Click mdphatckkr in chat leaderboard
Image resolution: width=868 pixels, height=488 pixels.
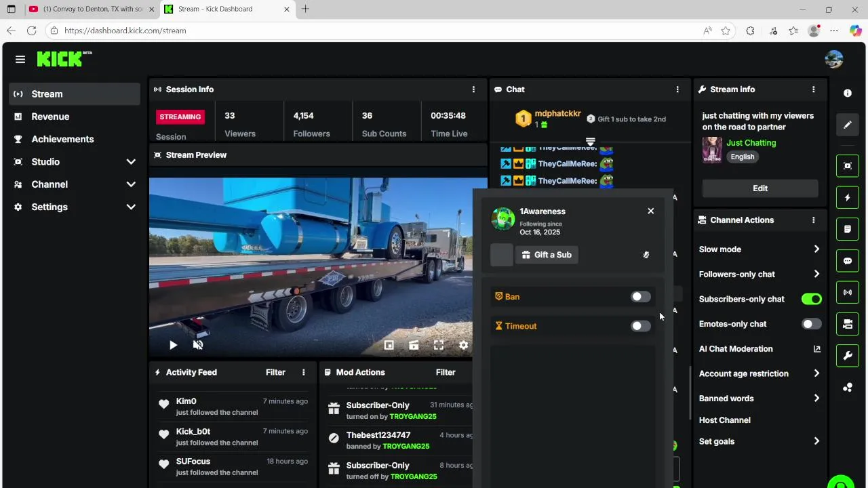[557, 113]
